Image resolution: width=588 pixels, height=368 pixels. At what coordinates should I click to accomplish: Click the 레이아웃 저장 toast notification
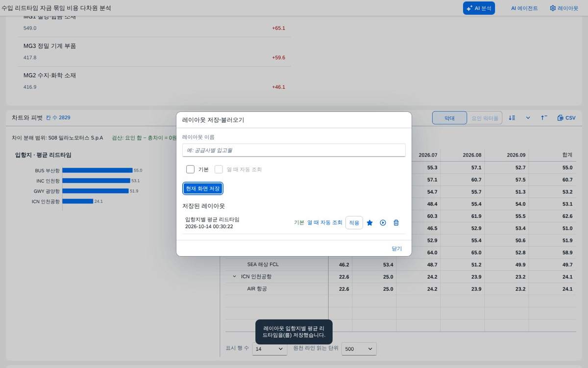[294, 332]
